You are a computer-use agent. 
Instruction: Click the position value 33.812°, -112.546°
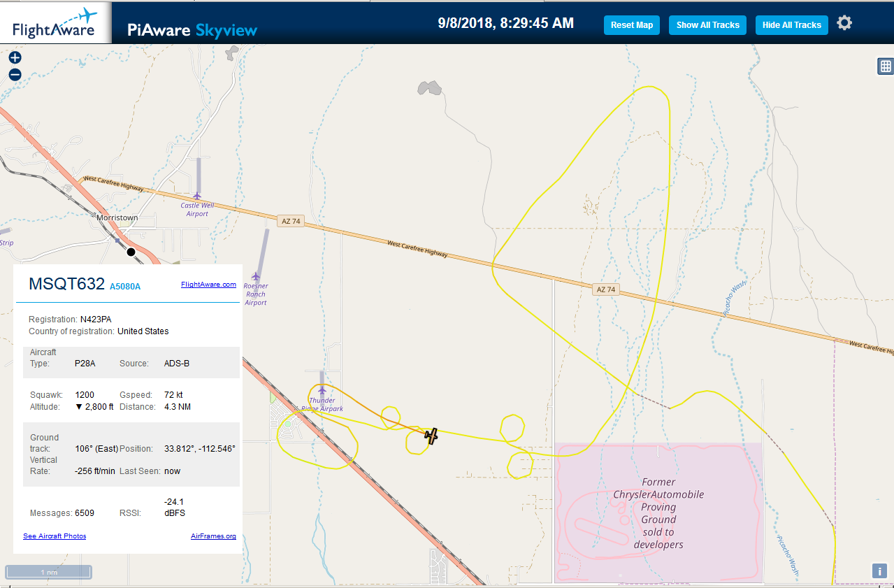[x=200, y=448]
